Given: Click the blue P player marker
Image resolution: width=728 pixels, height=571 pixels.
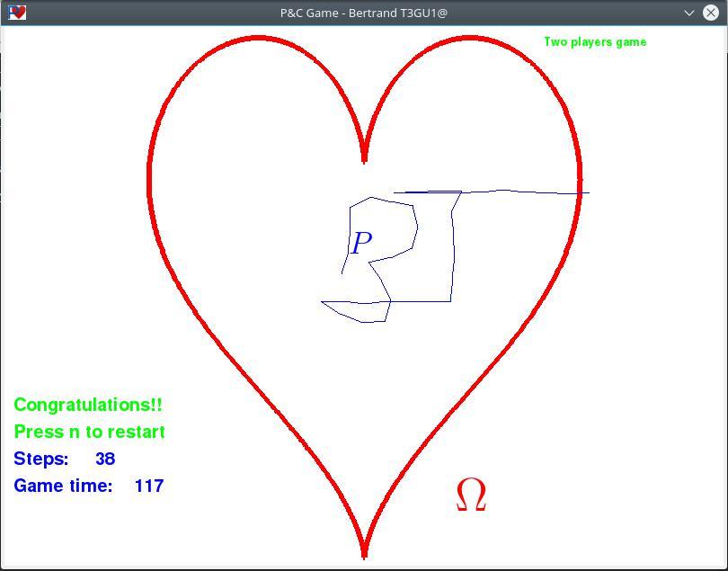Looking at the screenshot, I should click(361, 243).
